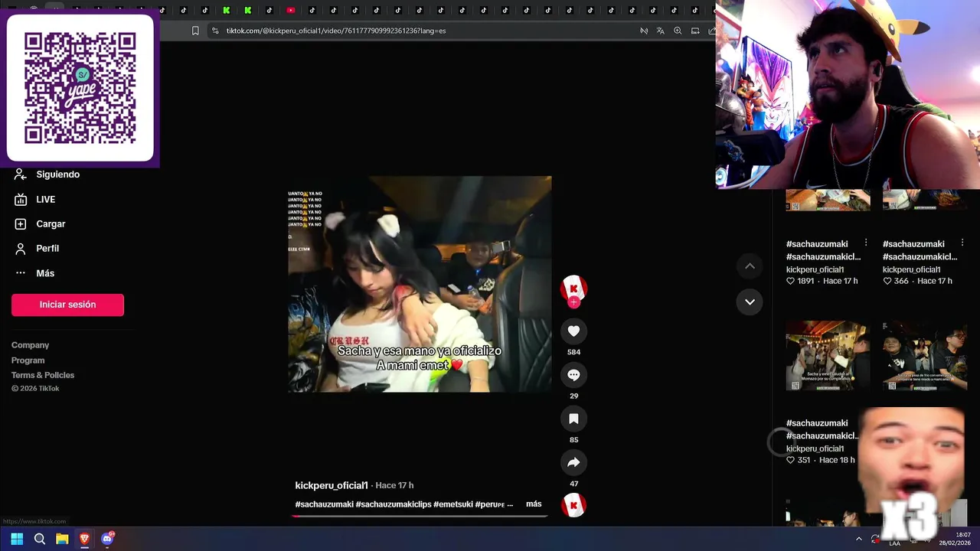Open Windows taskbar search
The image size is (980, 551).
[40, 539]
